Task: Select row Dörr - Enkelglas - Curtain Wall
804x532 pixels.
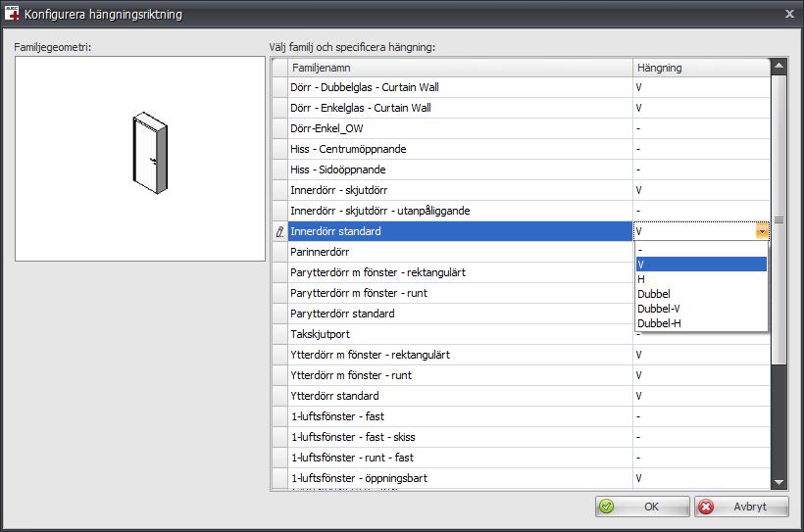Action: point(460,108)
